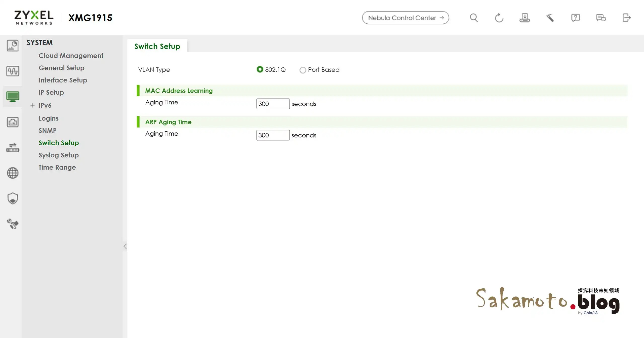The width and height of the screenshot is (644, 338).
Task: Select the 802.1Q VLAN type
Action: click(260, 69)
